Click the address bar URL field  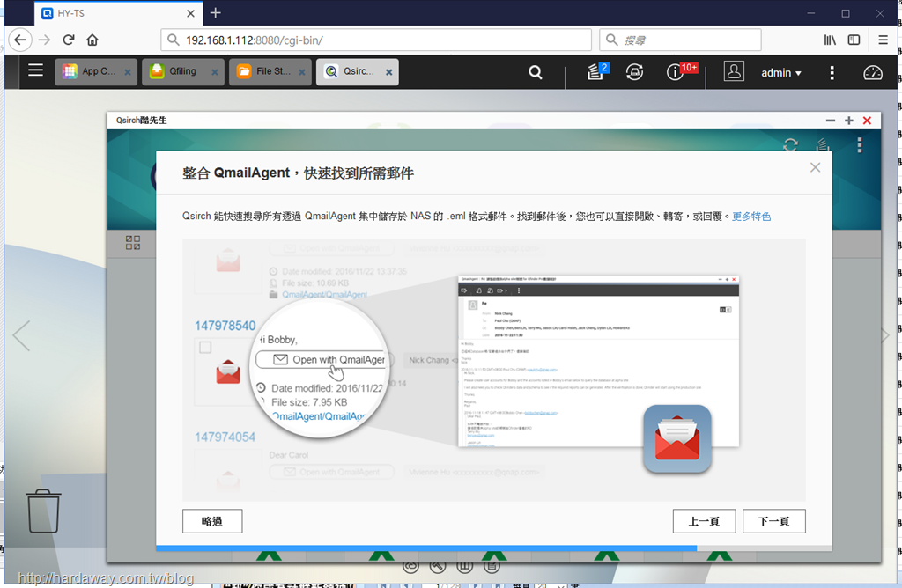[376, 40]
